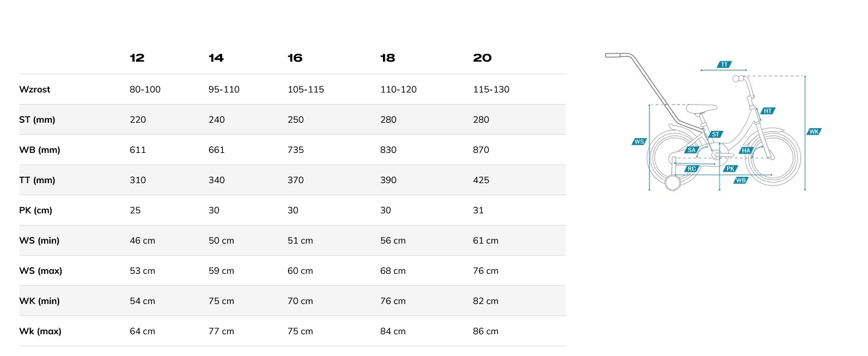The image size is (868, 356).
Task: Select the WS (max) row label
Action: tap(40, 271)
